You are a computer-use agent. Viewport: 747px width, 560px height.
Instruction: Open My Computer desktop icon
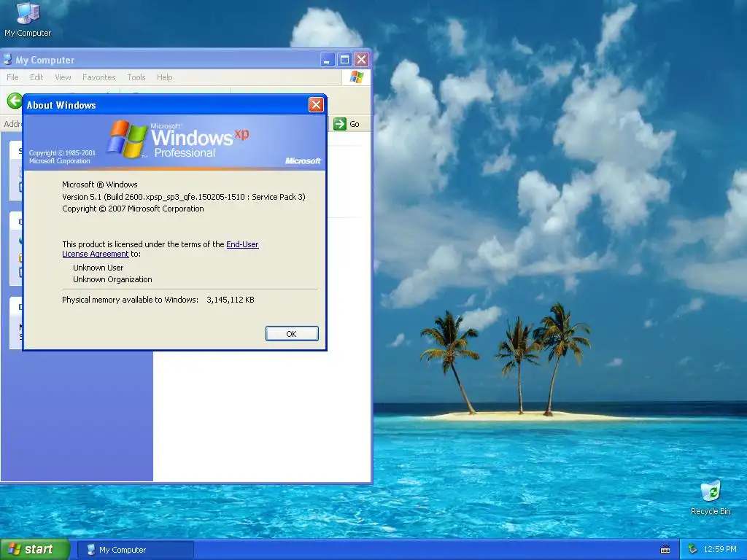coord(28,19)
